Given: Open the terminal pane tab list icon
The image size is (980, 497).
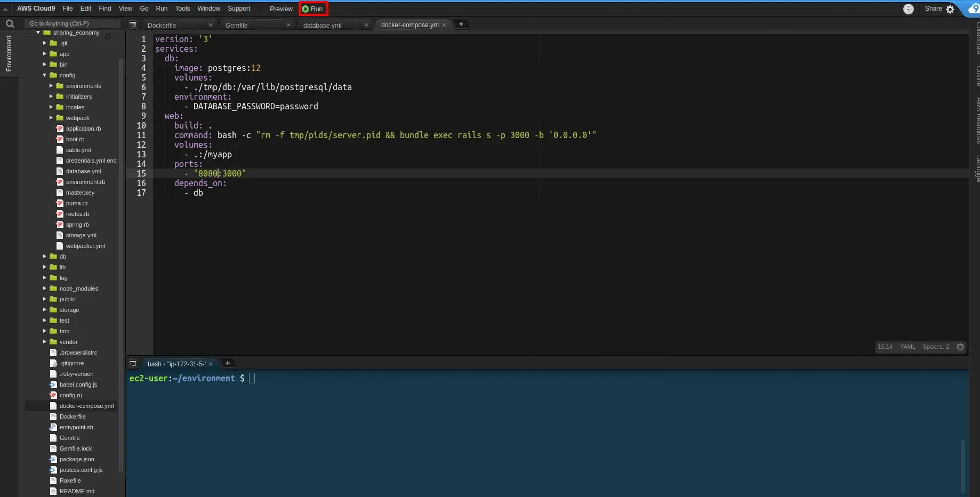Looking at the screenshot, I should point(133,364).
